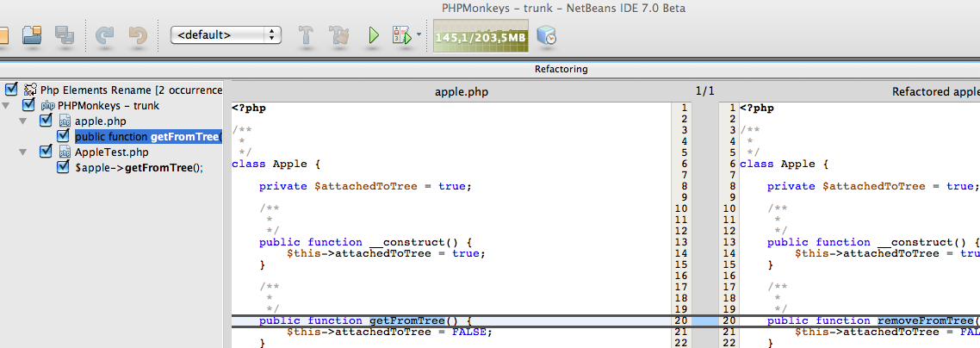Screen dimensions: 980x348
Task: Click the apple.php diff pane header
Action: [x=462, y=92]
